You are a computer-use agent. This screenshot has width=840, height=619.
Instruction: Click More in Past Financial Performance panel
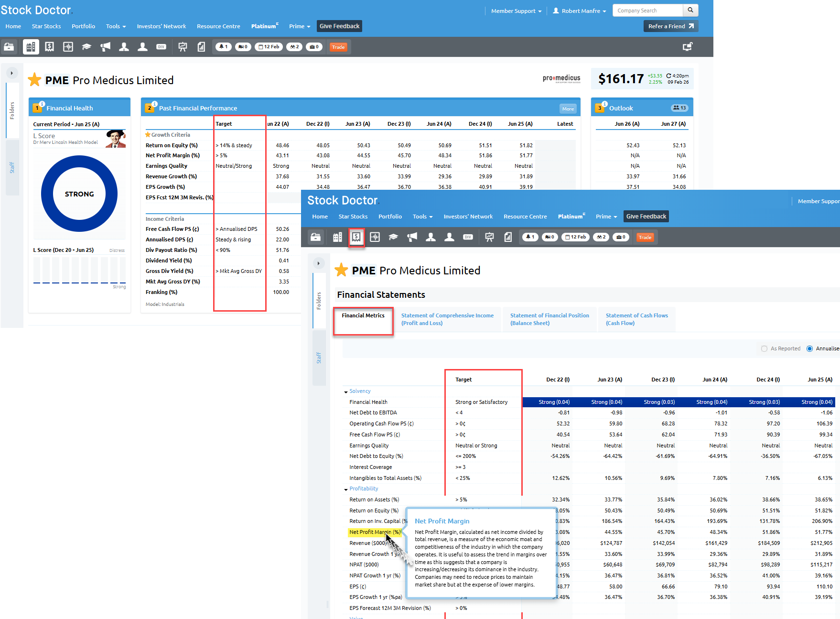[x=568, y=109]
